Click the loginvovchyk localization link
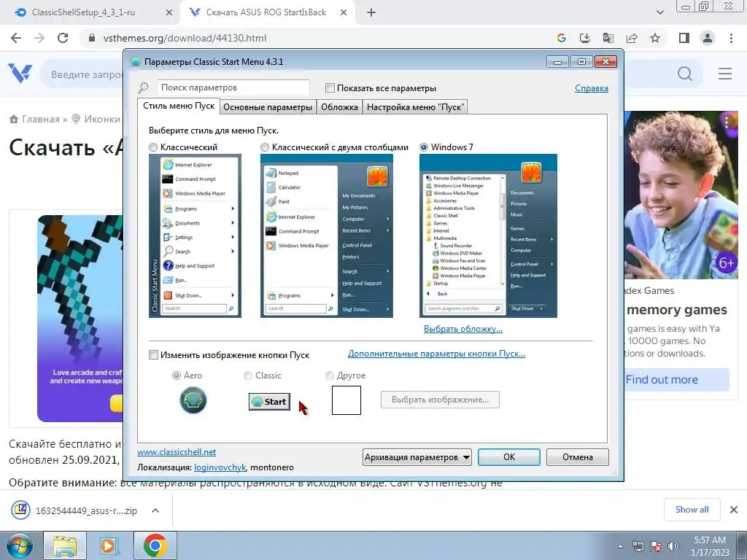The width and height of the screenshot is (747, 560). [220, 467]
